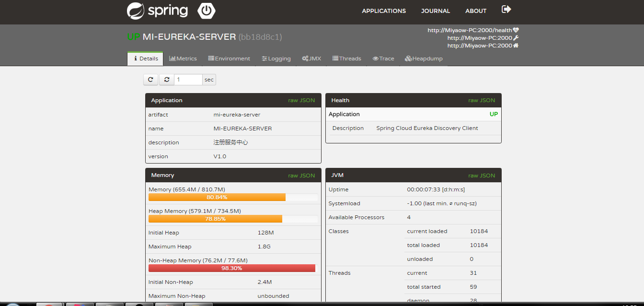Image resolution: width=644 pixels, height=306 pixels.
Task: Click the Systemload value -1.00
Action: [x=442, y=203]
